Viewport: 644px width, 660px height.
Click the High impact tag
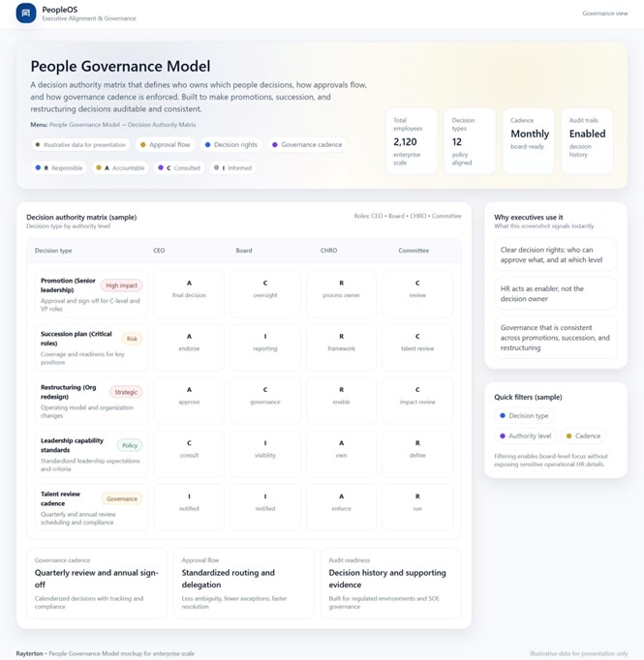tap(121, 285)
